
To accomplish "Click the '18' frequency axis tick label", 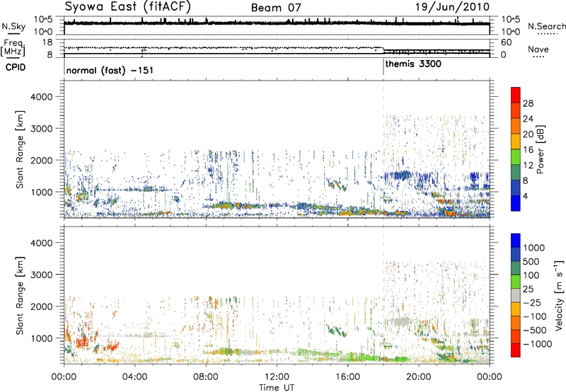I will click(47, 42).
